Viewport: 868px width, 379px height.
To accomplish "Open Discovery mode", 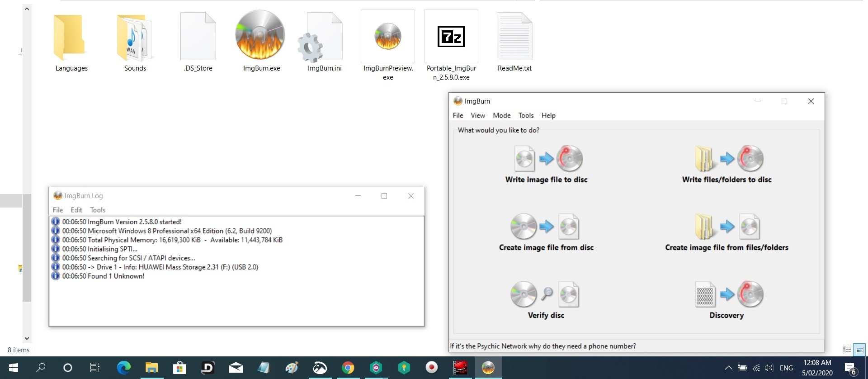I will click(x=726, y=299).
